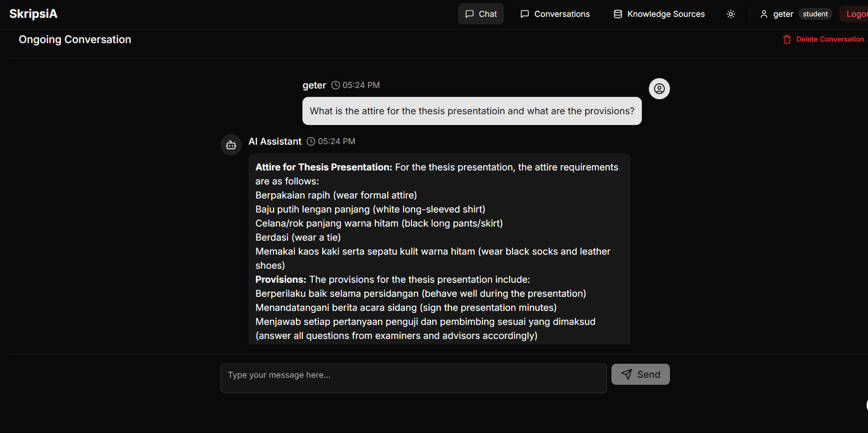Click the SkripsiA logo
The width and height of the screenshot is (868, 433).
(33, 14)
